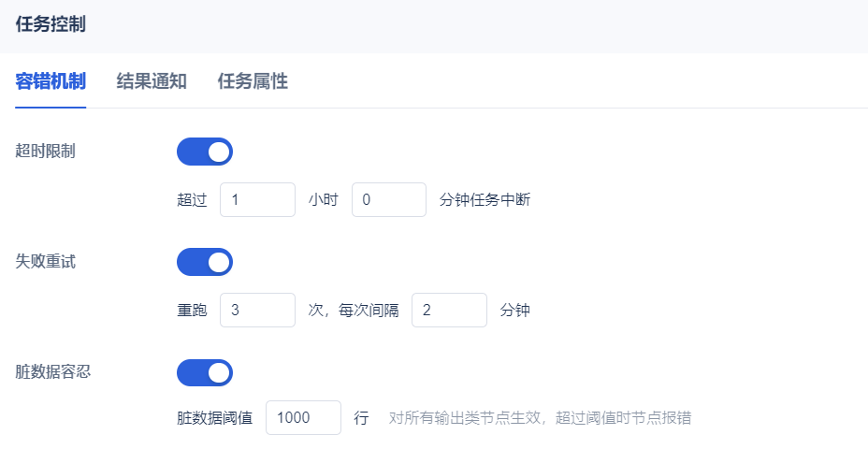Click the 重跑 label text

192,311
